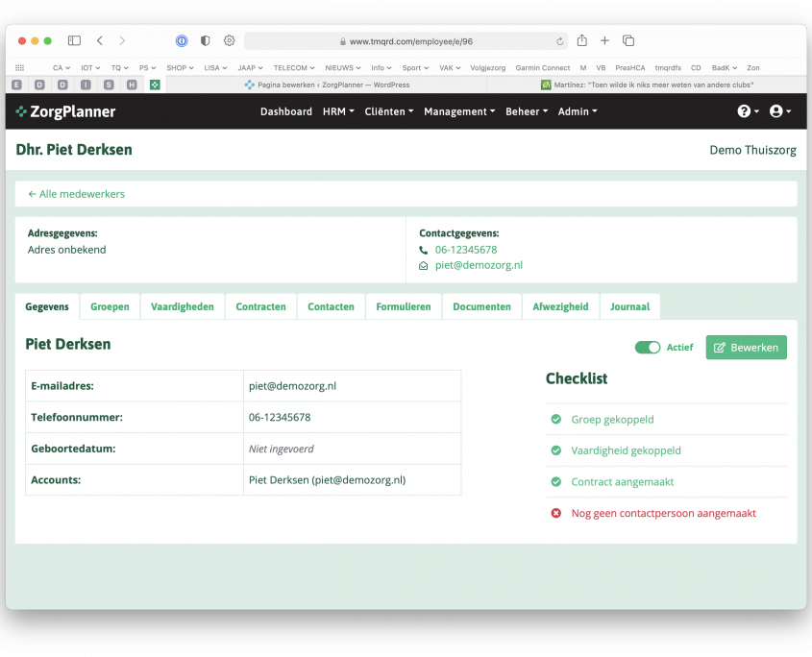Screen dimensions: 812x657
Task: Open the piet@demozorg.nl email link
Action: tap(479, 266)
